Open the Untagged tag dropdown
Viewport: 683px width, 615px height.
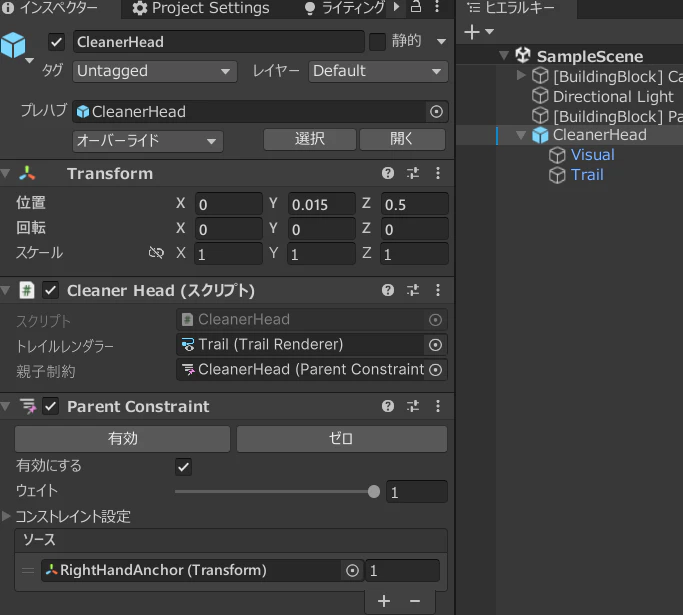click(x=155, y=71)
